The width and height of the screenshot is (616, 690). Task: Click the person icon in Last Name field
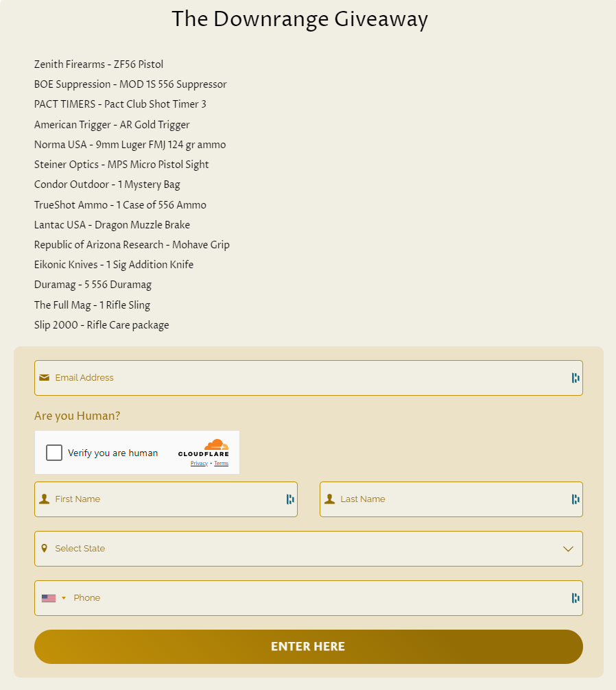[329, 499]
